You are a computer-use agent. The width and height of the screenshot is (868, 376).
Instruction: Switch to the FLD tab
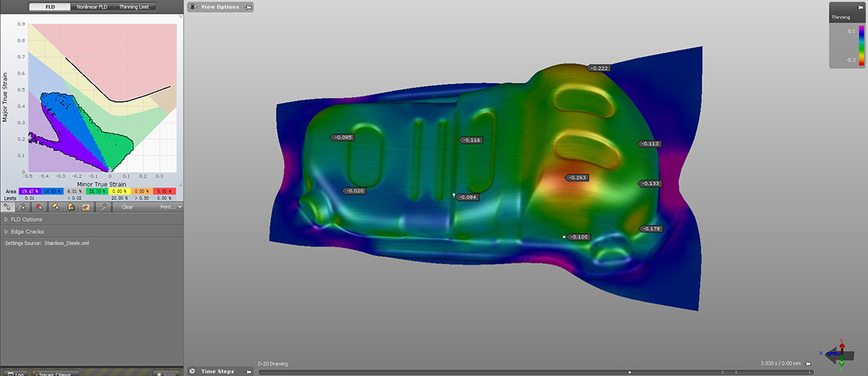point(49,7)
